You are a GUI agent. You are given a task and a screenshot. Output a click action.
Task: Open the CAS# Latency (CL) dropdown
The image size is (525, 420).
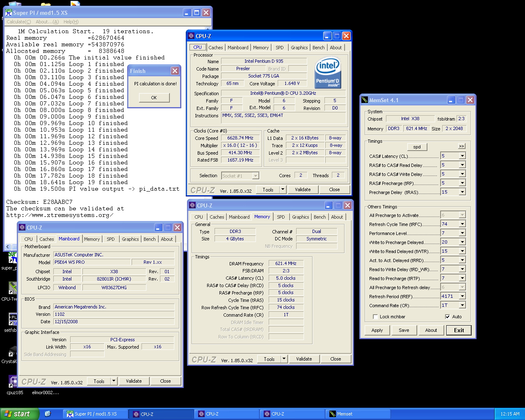pos(462,156)
